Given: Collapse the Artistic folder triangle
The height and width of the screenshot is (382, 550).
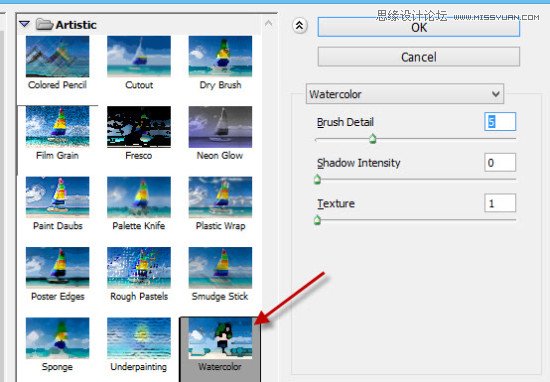Looking at the screenshot, I should (25, 24).
